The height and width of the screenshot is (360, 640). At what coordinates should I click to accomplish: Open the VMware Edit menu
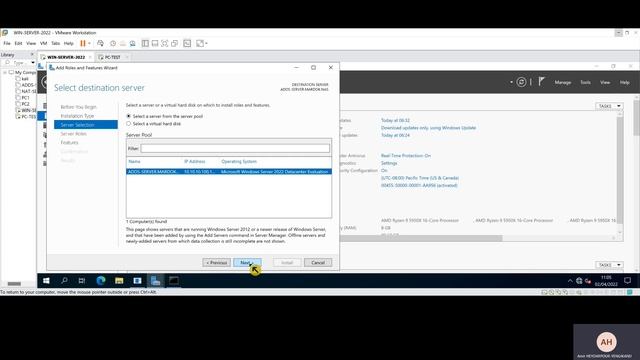click(x=18, y=43)
